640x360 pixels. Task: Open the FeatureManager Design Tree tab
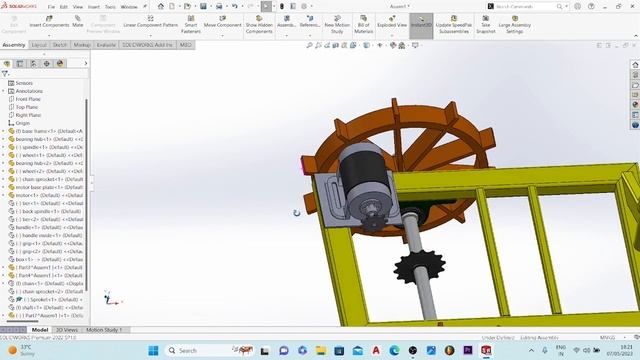click(x=7, y=64)
